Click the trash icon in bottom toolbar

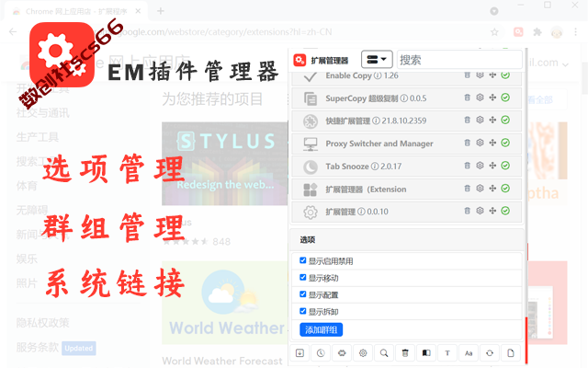point(405,353)
